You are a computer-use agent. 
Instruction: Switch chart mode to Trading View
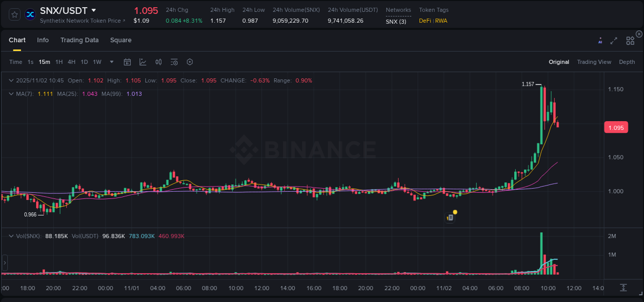click(x=594, y=62)
